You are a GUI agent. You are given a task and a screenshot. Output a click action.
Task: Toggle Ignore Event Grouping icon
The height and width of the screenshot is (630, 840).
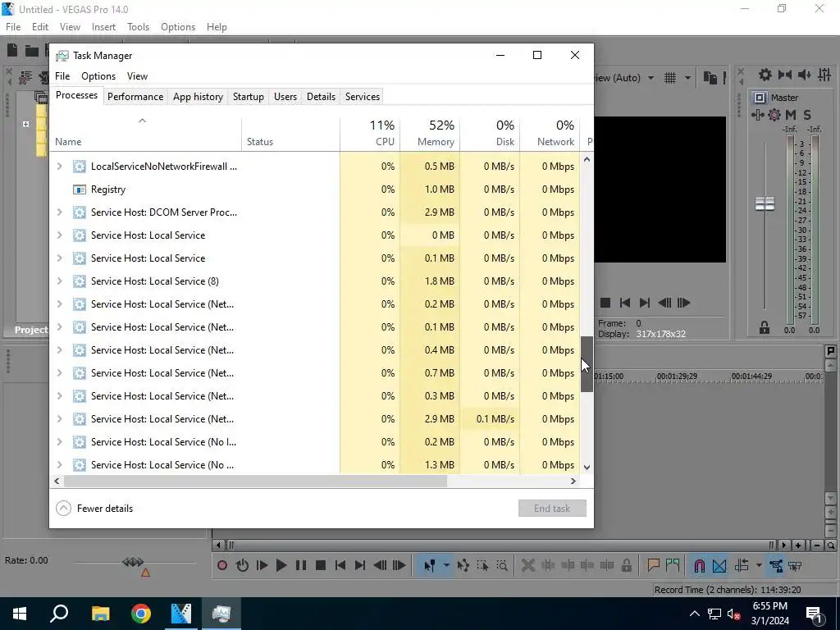point(795,565)
